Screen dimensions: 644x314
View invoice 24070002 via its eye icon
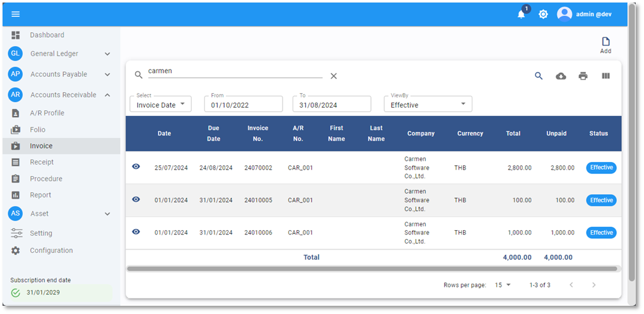pyautogui.click(x=136, y=167)
